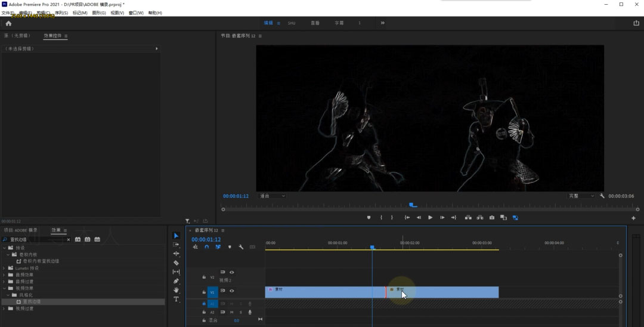
Task: Open timeline display settings wrench
Action: (x=241, y=247)
